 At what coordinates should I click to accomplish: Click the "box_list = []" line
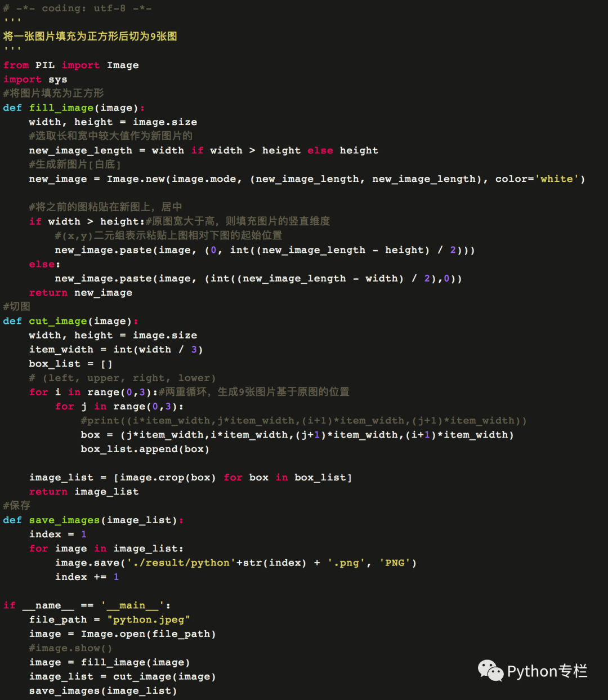70,364
